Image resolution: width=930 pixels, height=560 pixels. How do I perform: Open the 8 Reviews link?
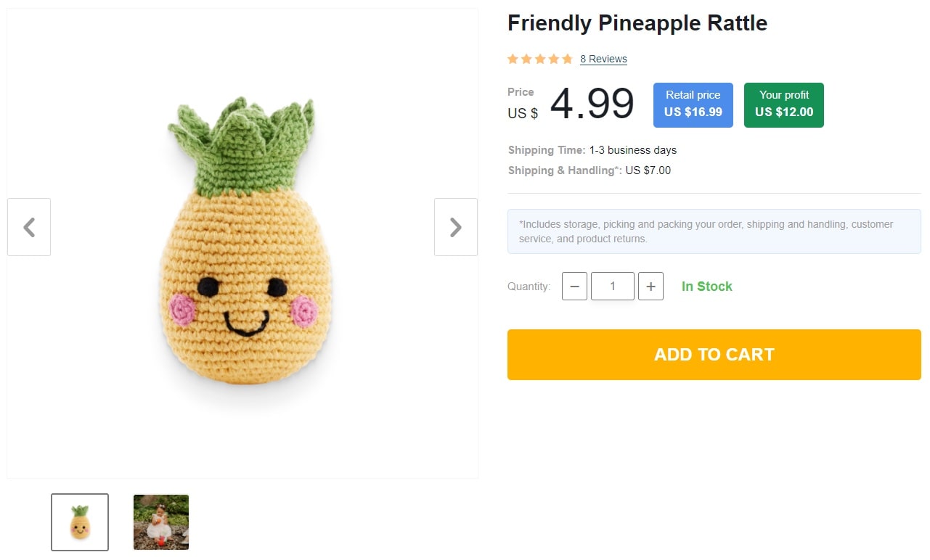pos(603,59)
